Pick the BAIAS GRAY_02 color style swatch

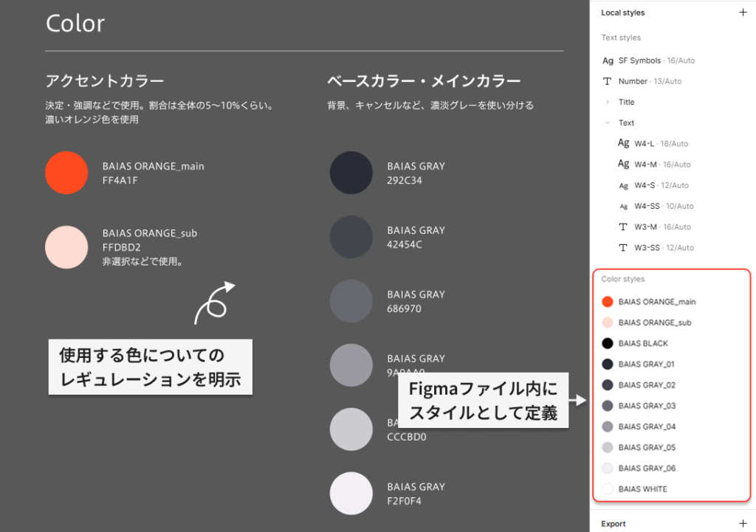pyautogui.click(x=608, y=384)
